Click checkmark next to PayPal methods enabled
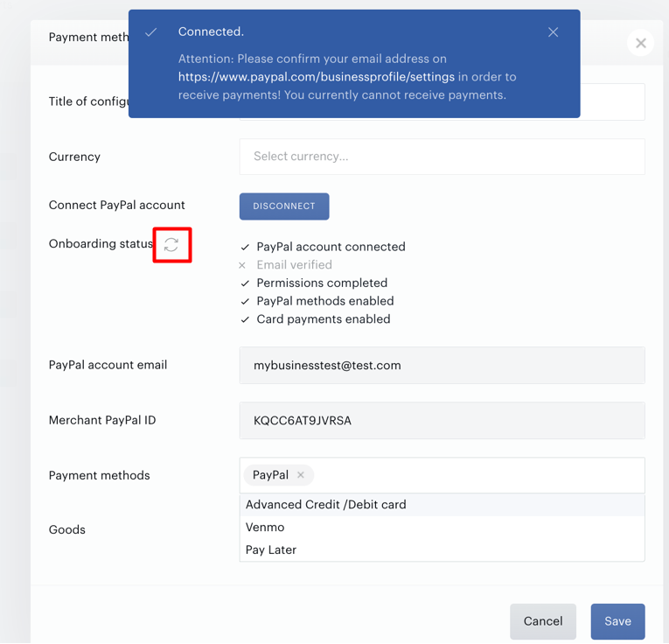 245,301
